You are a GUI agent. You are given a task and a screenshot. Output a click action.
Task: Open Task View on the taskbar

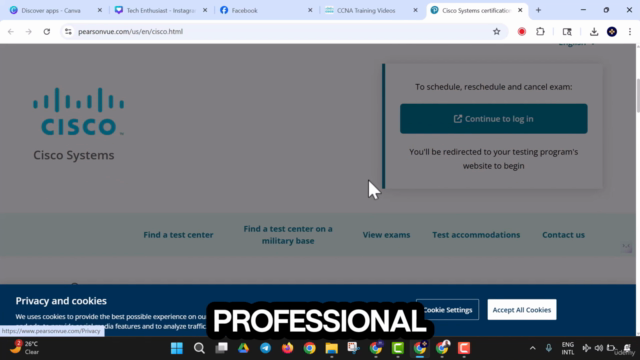click(222, 348)
